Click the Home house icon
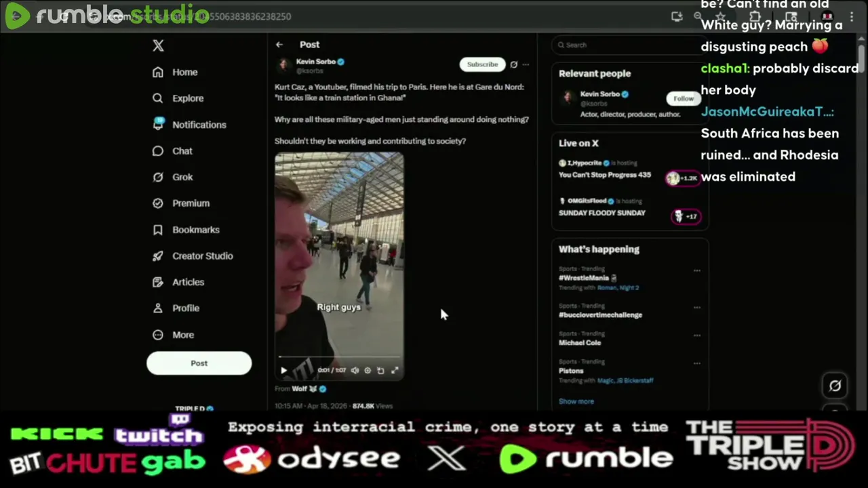868x488 pixels. pos(158,72)
